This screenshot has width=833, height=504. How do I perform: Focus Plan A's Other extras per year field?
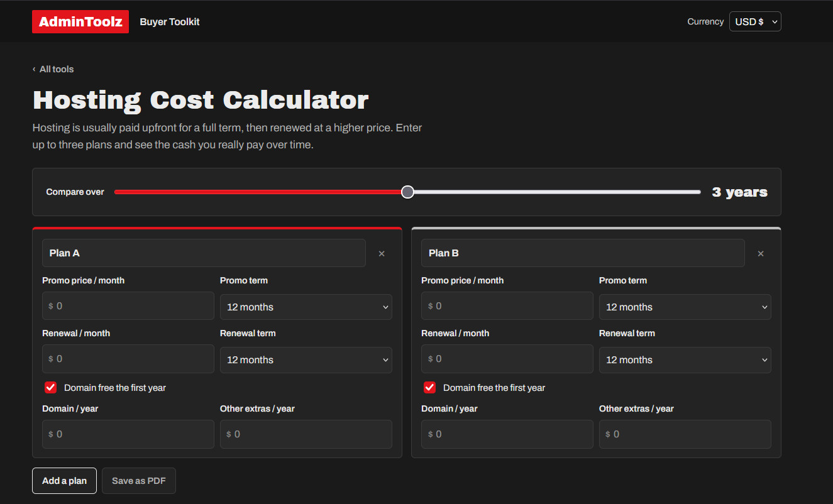pos(306,434)
